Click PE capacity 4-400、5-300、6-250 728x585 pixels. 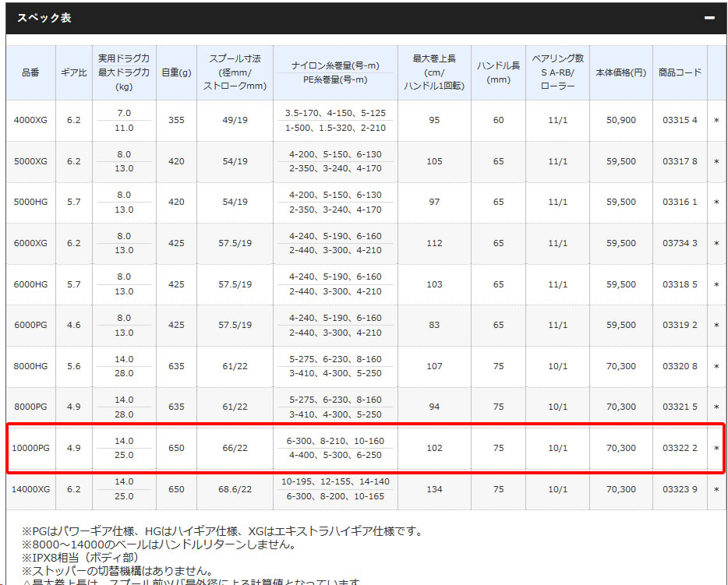335,455
